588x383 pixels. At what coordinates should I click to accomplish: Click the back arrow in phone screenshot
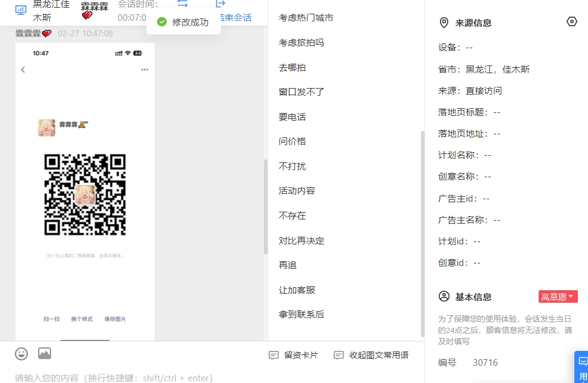pyautogui.click(x=23, y=70)
